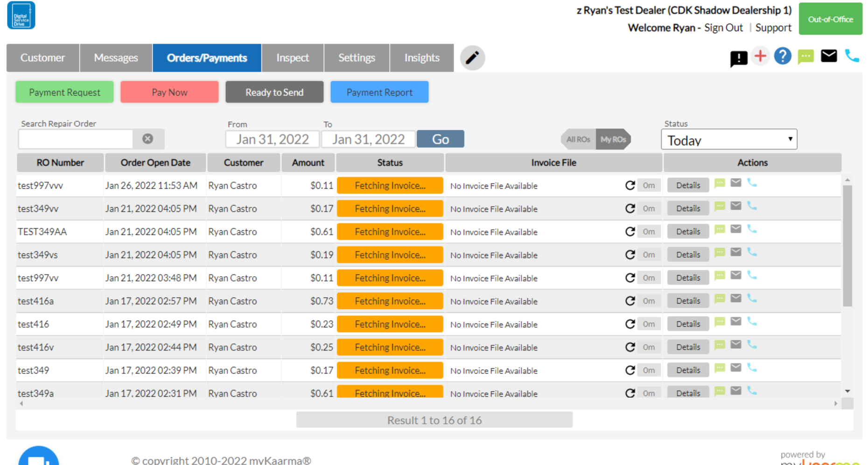Screen dimensions: 868x465
Task: Refresh invoice for test416a row
Action: (x=630, y=301)
